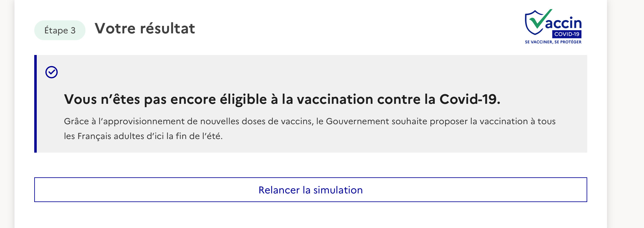Image resolution: width=644 pixels, height=228 pixels.
Task: Click the word 'Gouvernement' in the paragraph
Action: 357,121
